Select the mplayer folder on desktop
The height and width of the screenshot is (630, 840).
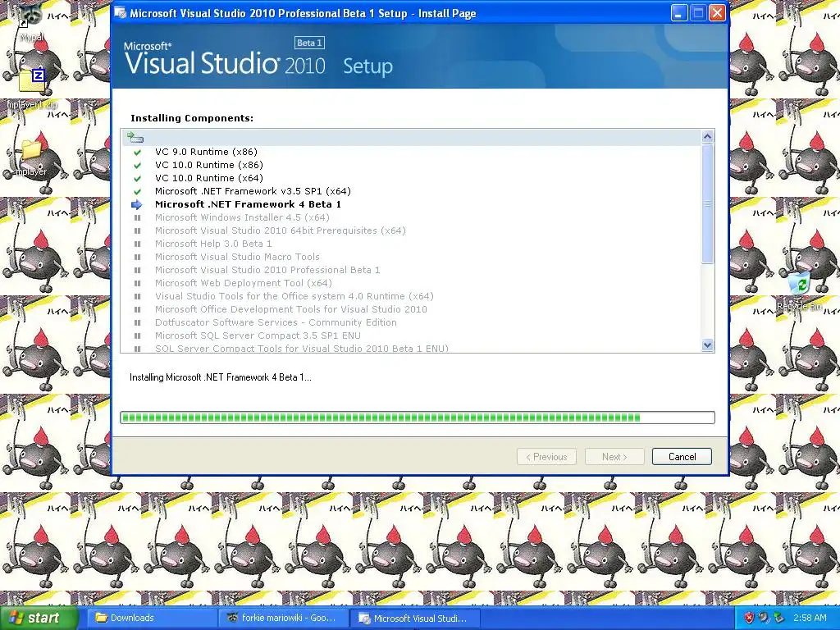pos(31,158)
